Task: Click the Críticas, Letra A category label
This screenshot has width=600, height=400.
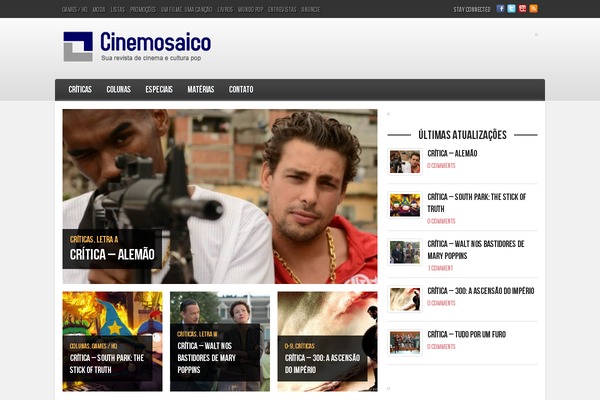Action: pyautogui.click(x=94, y=240)
